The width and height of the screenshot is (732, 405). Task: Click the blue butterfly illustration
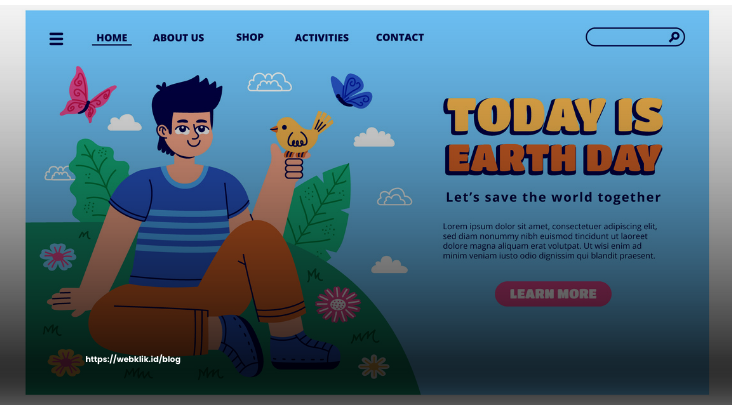pyautogui.click(x=352, y=91)
